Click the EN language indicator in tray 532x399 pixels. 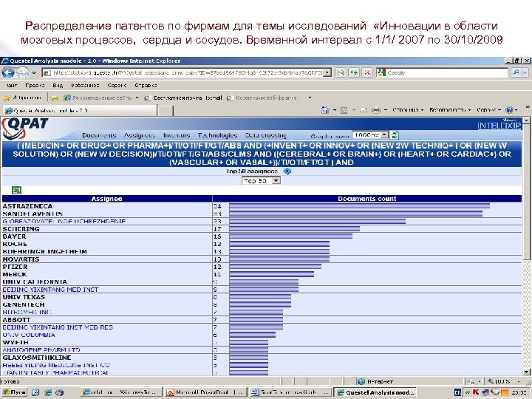point(457,392)
